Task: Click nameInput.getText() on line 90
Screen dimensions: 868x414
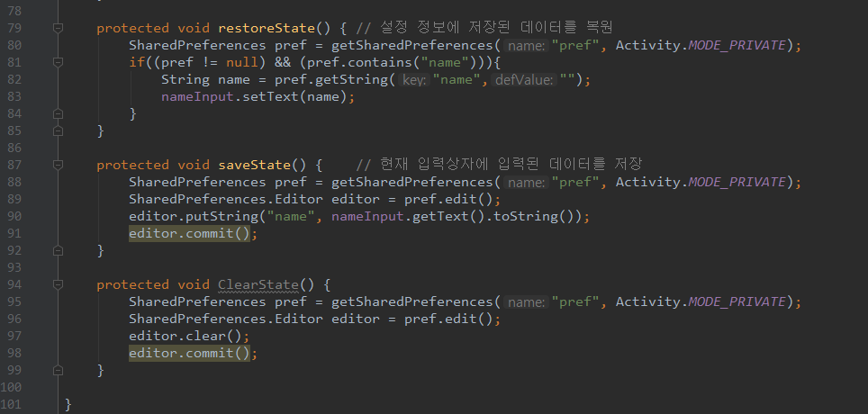Action: (409, 216)
